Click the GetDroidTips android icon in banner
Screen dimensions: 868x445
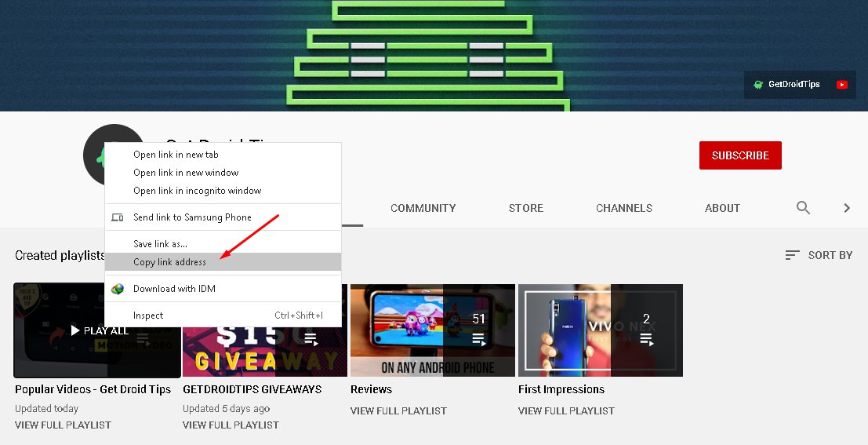(x=758, y=85)
